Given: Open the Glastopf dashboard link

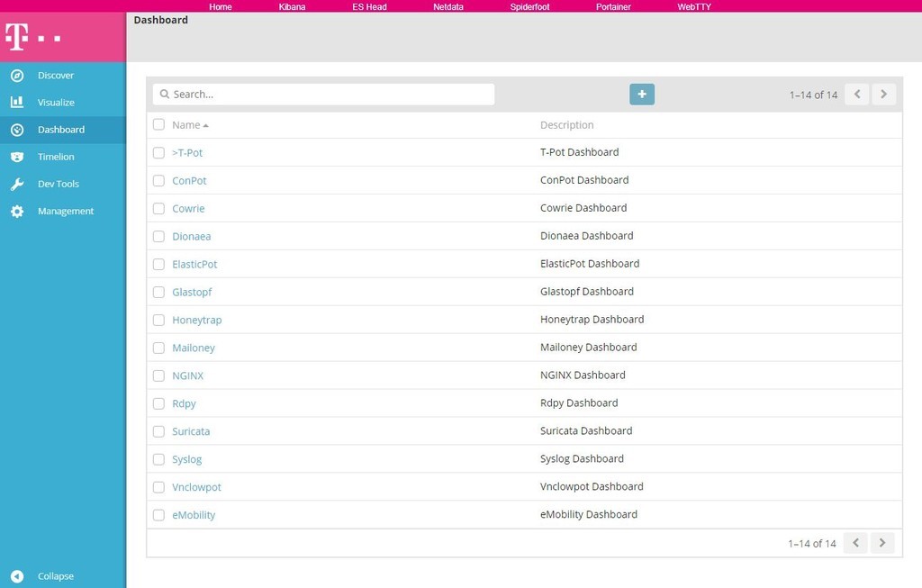Looking at the screenshot, I should (192, 293).
